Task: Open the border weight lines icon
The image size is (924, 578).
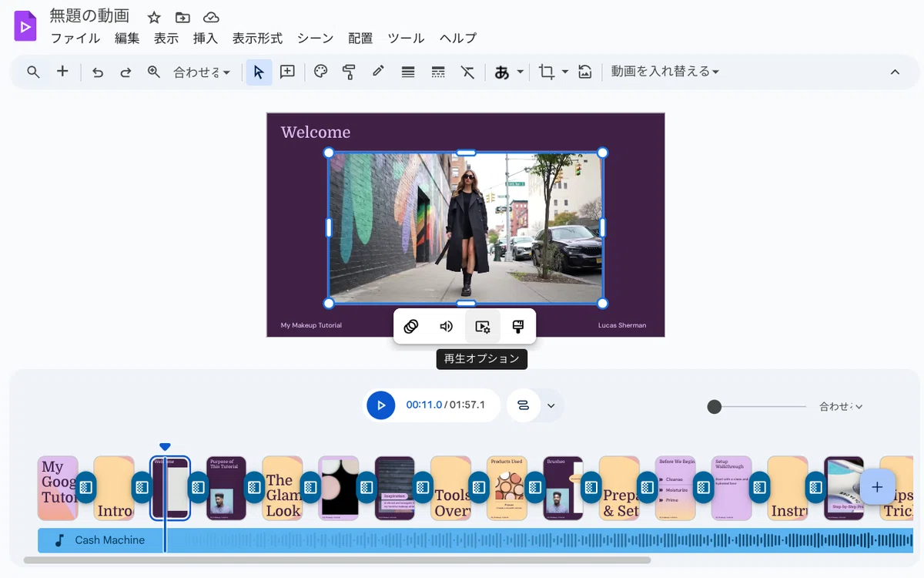Action: [x=408, y=72]
